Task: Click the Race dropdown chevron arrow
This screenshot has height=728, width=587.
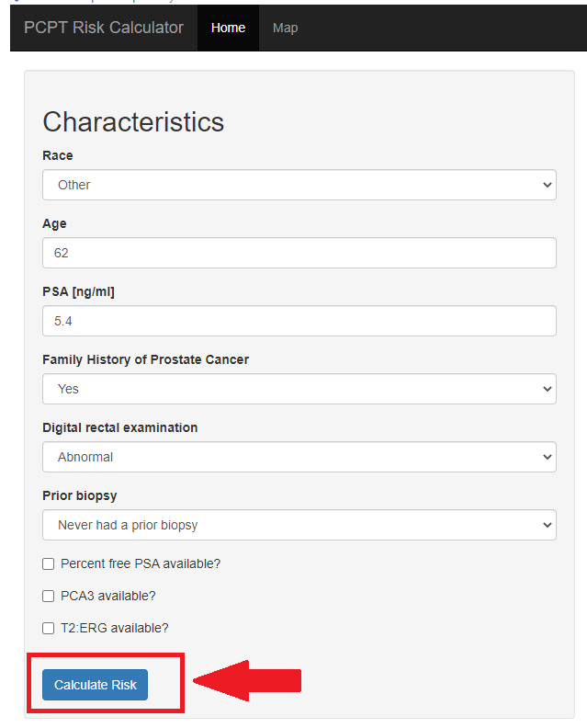Action: (x=547, y=185)
